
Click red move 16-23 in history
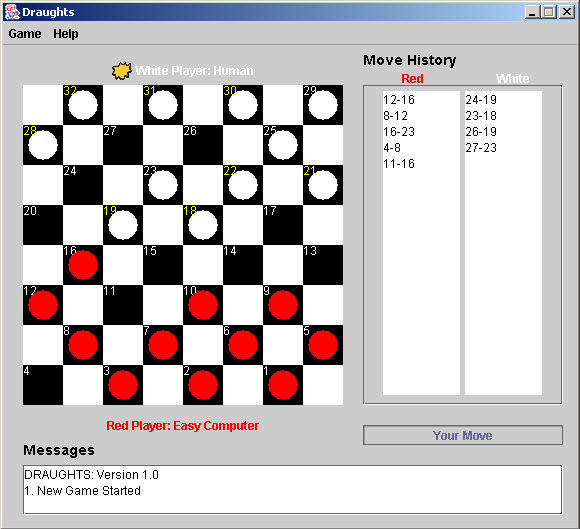(399, 132)
